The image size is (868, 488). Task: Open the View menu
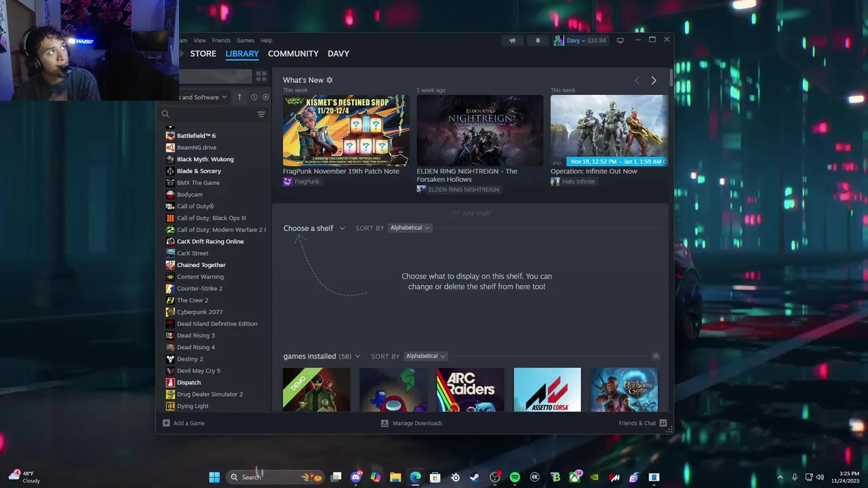(199, 41)
